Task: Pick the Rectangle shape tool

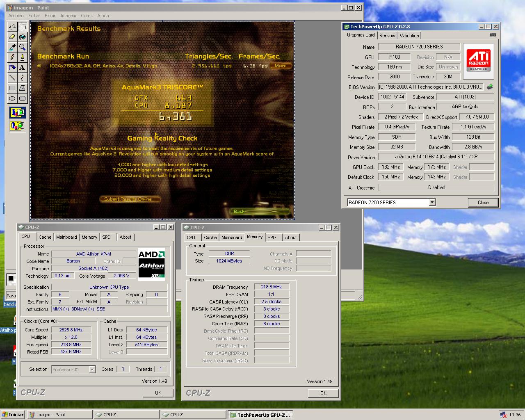Action: pos(12,88)
